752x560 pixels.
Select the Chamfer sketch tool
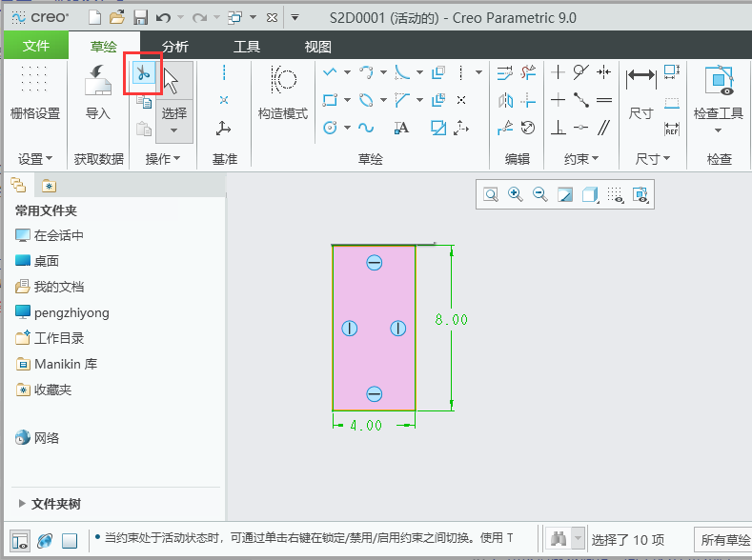coord(402,100)
